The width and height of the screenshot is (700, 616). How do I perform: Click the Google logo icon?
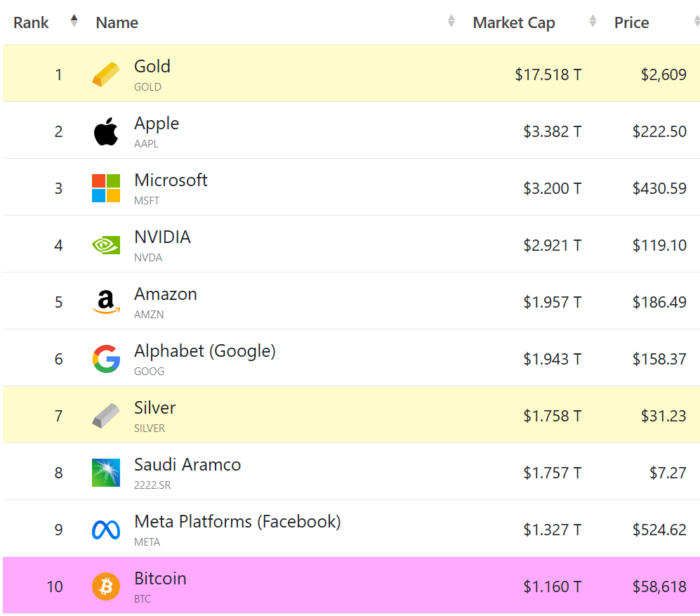[106, 359]
